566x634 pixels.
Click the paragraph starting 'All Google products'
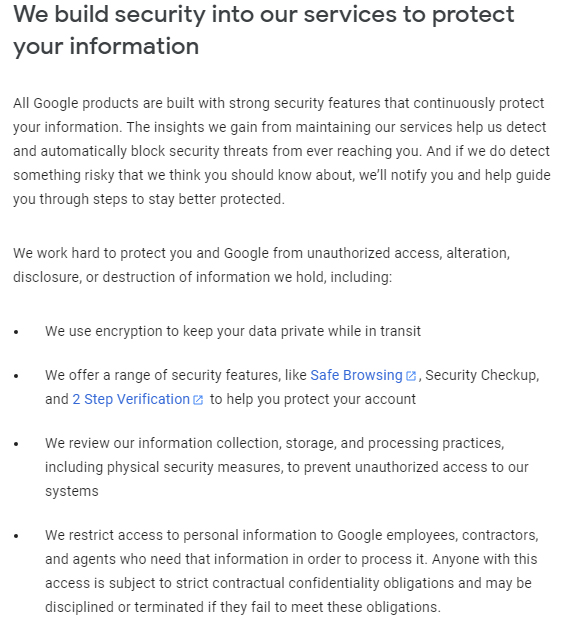[282, 151]
